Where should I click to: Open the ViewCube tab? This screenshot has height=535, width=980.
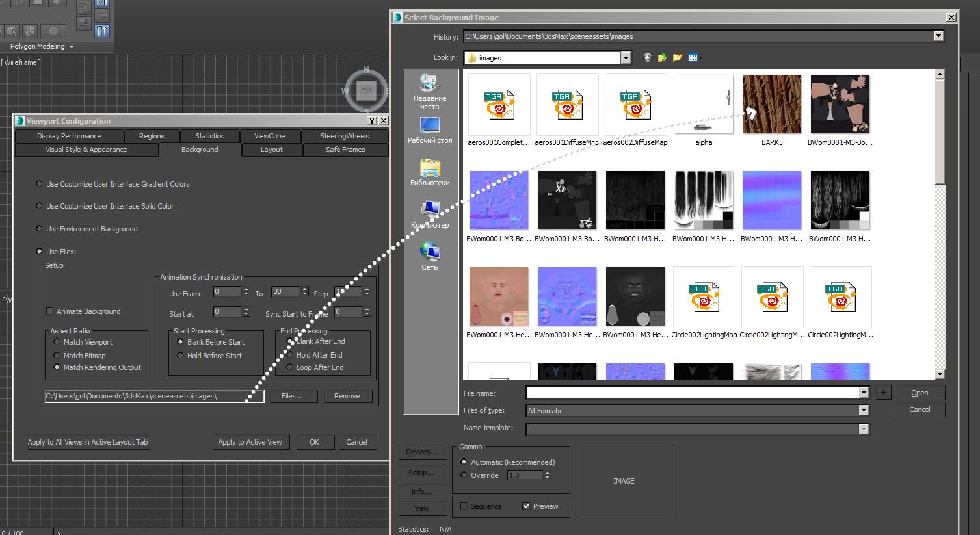point(270,136)
